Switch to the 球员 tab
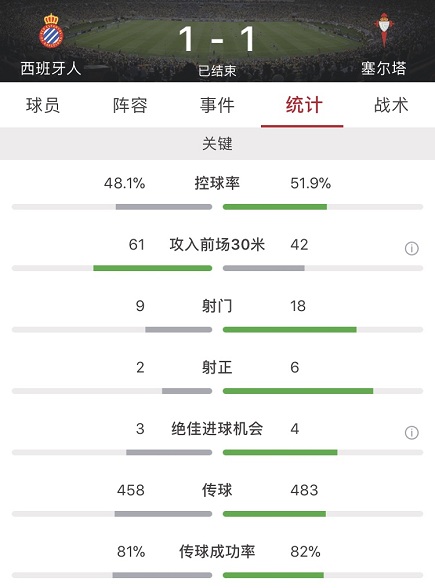435x588 pixels. (43, 105)
